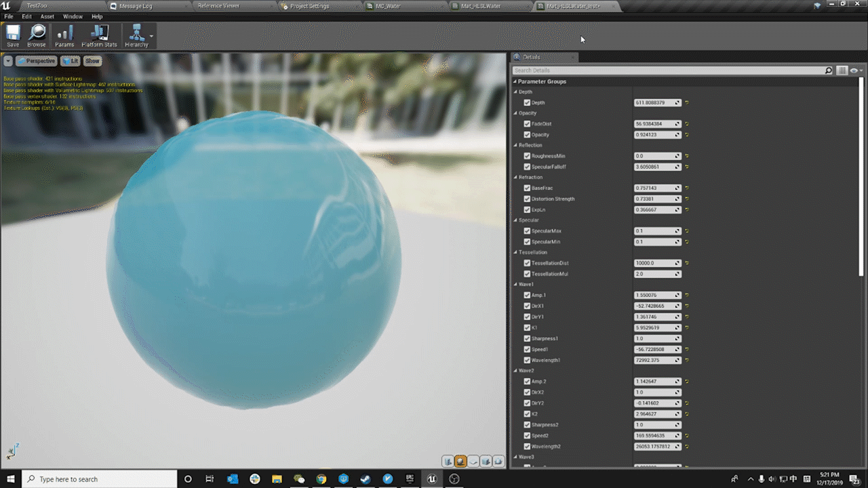Screen dimensions: 868x488
Task: Toggle the Amp.1 checkbox
Action: pos(527,296)
